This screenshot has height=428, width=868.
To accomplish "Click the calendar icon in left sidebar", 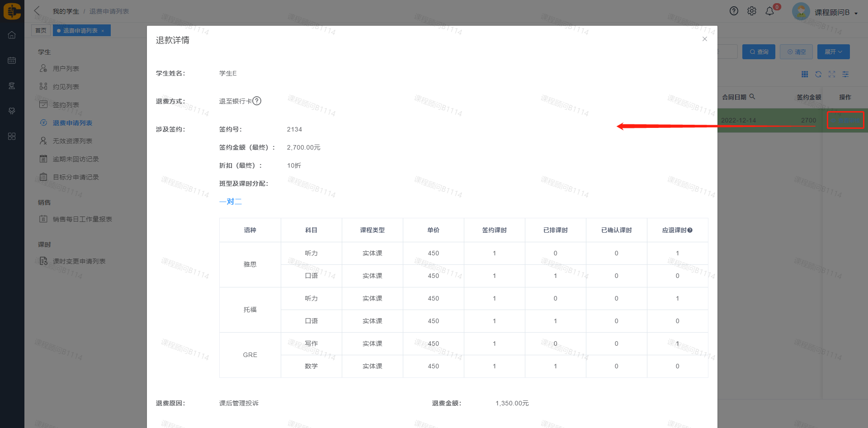I will [12, 61].
